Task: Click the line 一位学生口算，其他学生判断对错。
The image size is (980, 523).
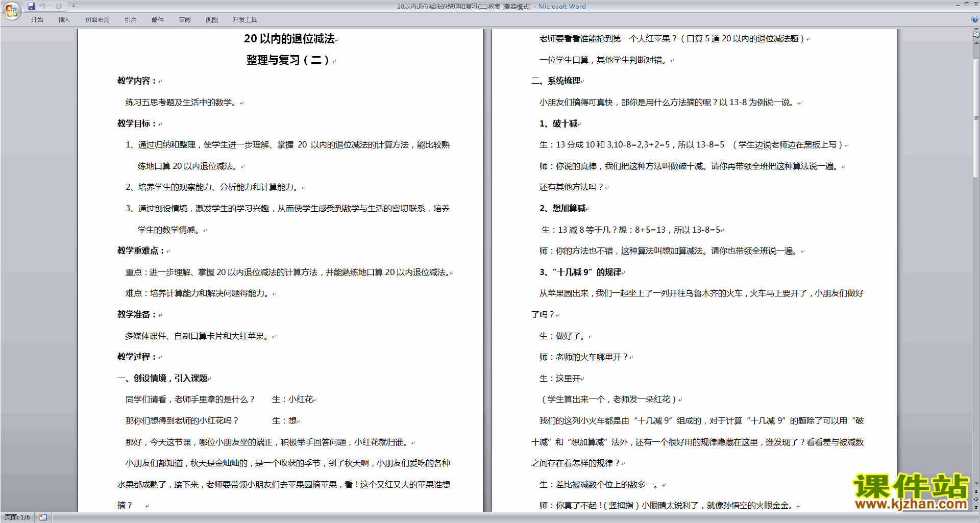Action: [x=604, y=60]
